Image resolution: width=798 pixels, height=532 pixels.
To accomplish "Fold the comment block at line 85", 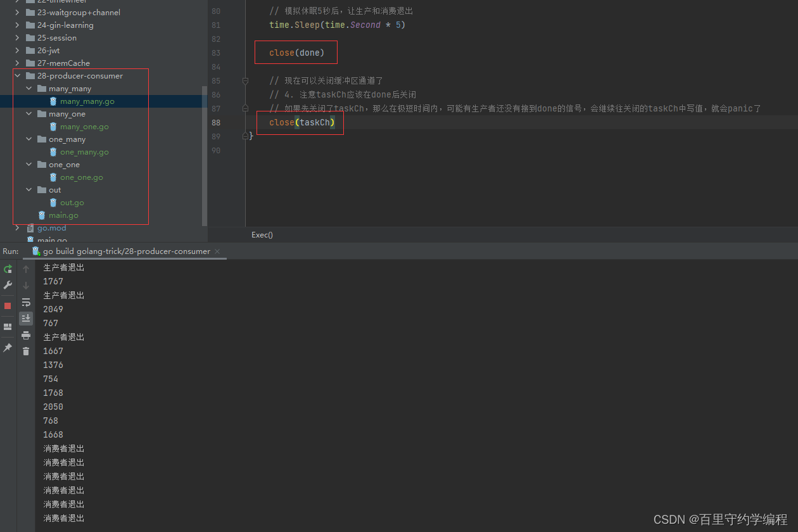I will click(x=246, y=81).
